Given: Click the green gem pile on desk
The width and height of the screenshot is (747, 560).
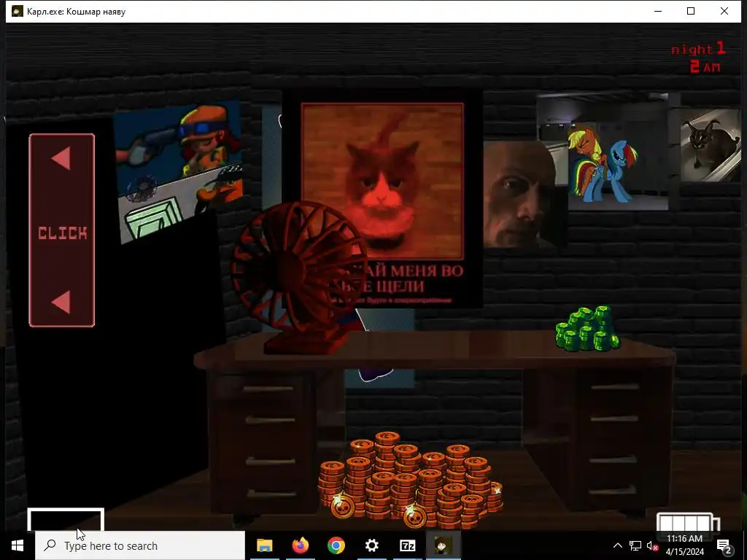Looking at the screenshot, I should click(x=588, y=329).
